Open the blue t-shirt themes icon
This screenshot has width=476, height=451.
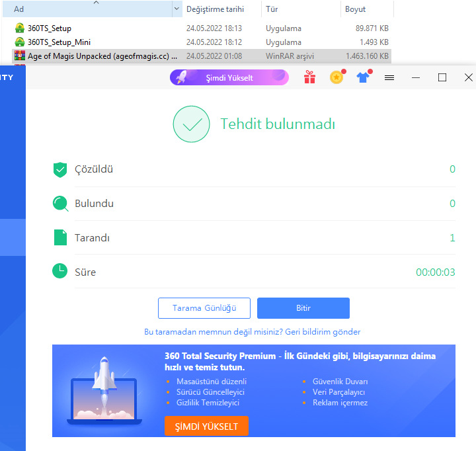364,77
